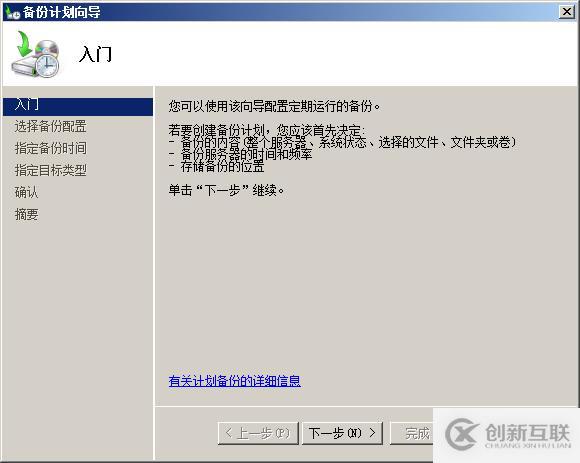The image size is (580, 463).
Task: Click the large backup drive and clock icon
Action: point(35,54)
